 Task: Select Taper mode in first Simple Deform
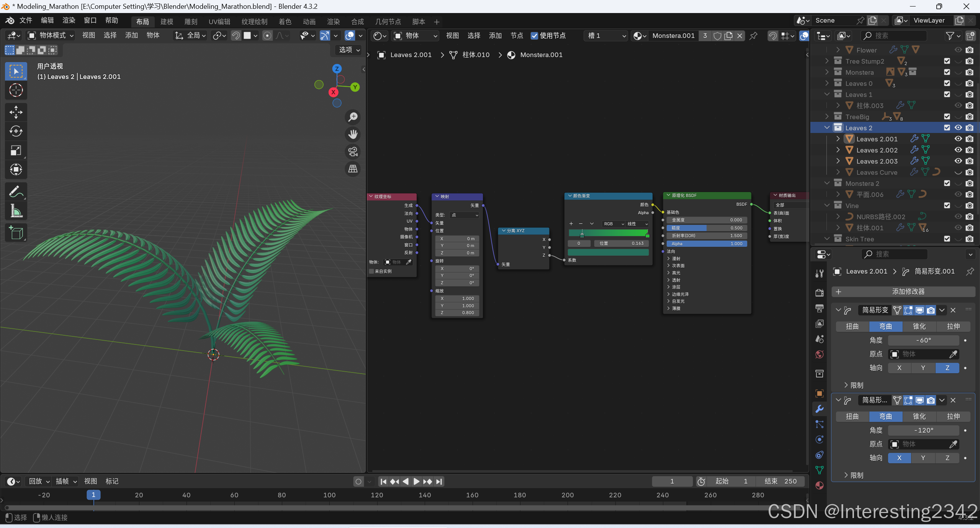(x=919, y=326)
